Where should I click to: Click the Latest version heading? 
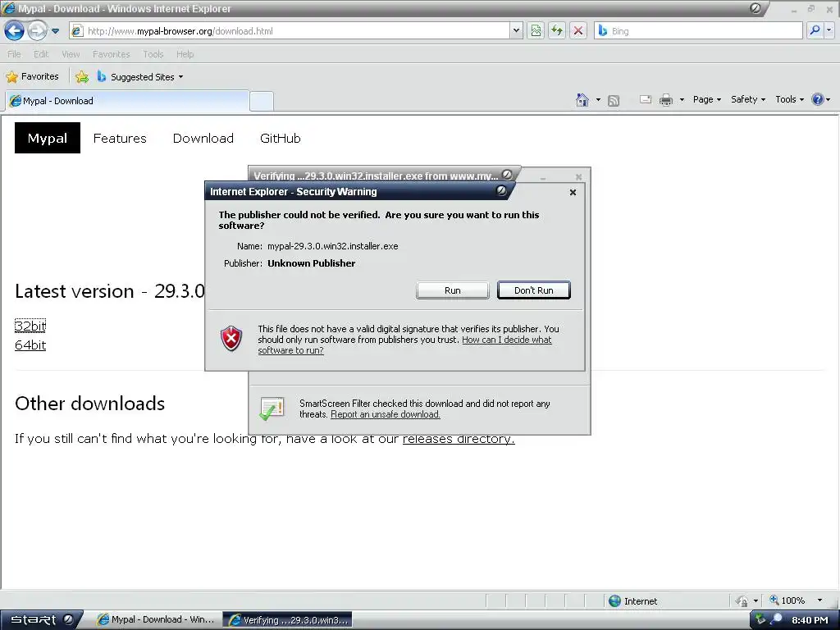[110, 291]
